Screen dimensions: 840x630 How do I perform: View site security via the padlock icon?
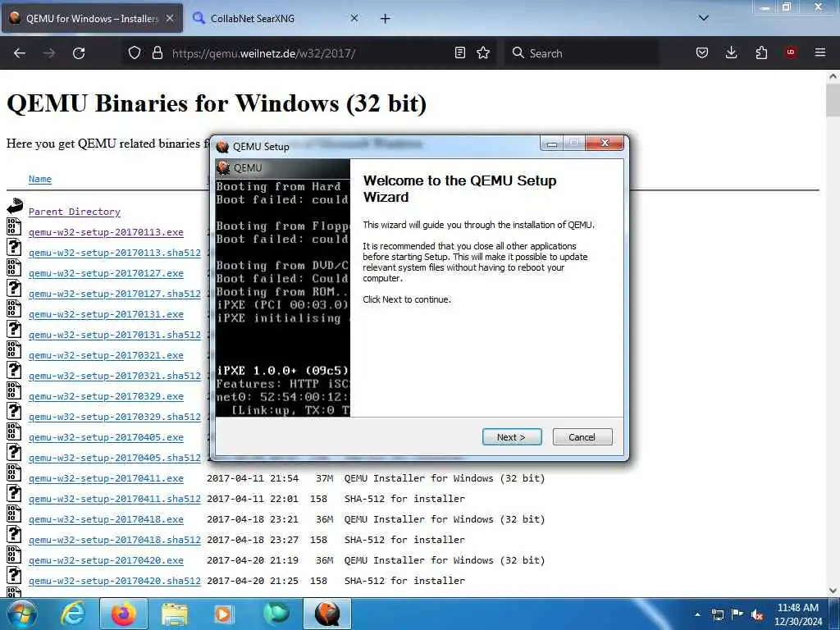click(x=157, y=52)
